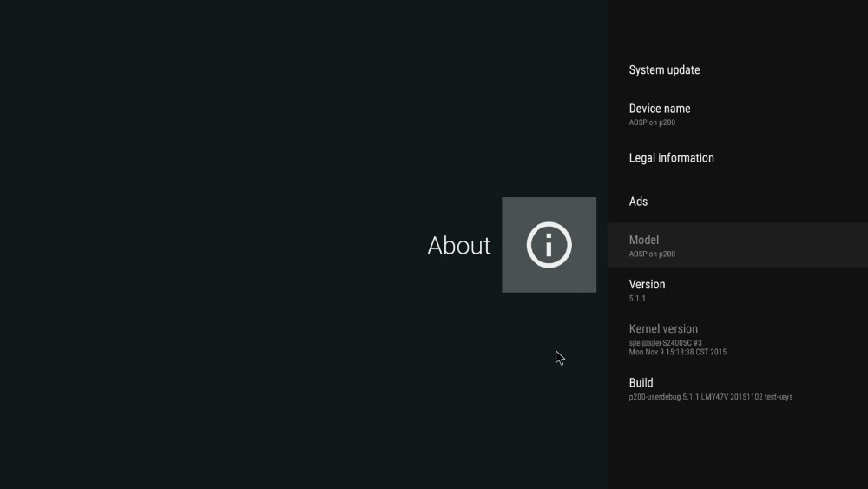
Task: Select the Kernel version entry
Action: 663,329
